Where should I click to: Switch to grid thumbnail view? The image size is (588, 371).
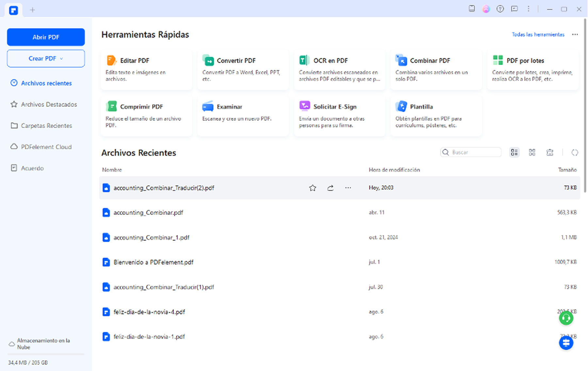click(x=532, y=153)
